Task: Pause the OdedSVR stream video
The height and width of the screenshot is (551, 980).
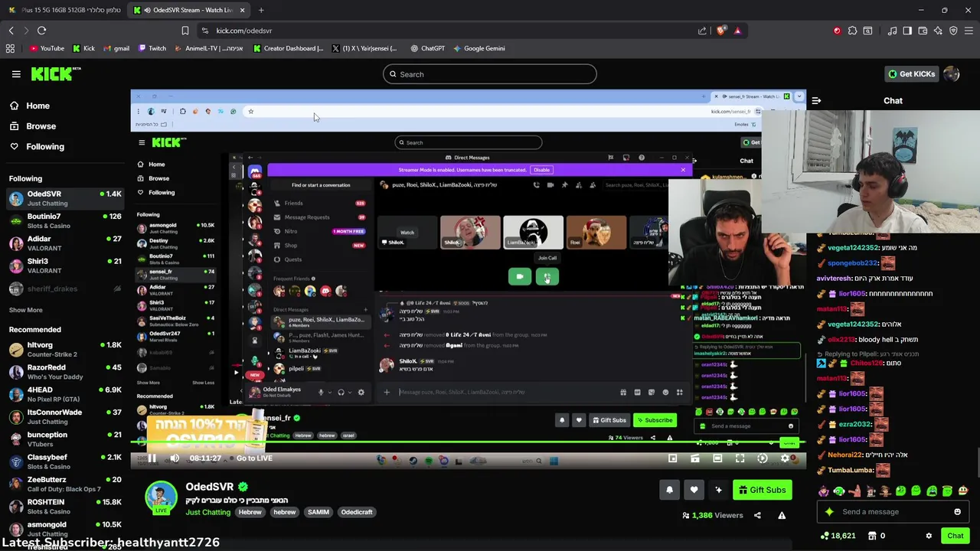Action: [x=152, y=458]
